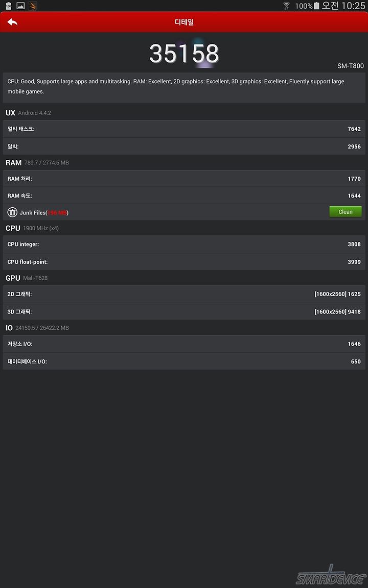Tap the total score 35158
Screen dimensions: 368x588
pos(184,54)
